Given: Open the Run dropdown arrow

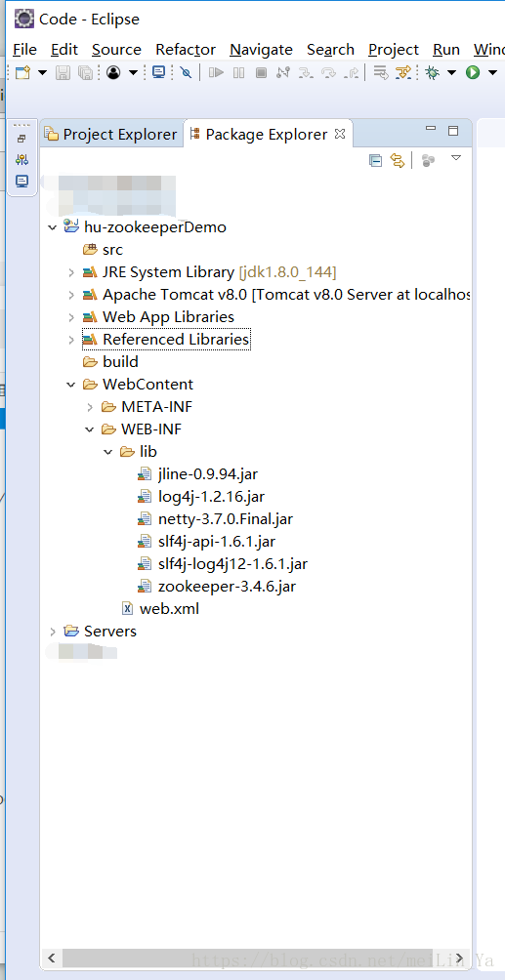Looking at the screenshot, I should pyautogui.click(x=492, y=72).
